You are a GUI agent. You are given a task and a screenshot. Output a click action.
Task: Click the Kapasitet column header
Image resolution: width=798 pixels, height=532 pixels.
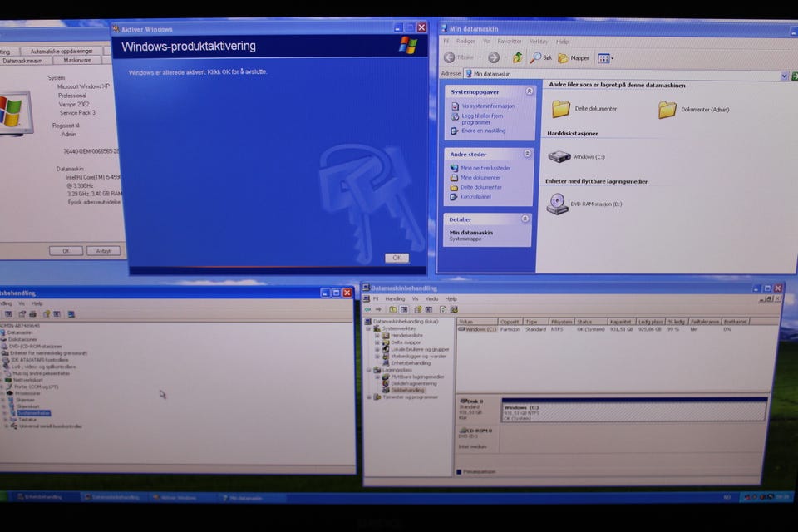pyautogui.click(x=622, y=322)
